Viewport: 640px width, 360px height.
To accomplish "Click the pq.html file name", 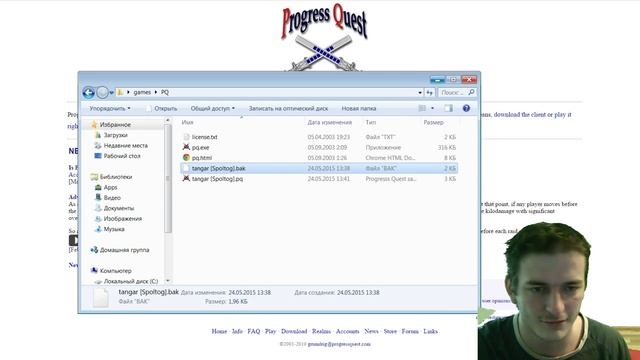I will [x=202, y=158].
